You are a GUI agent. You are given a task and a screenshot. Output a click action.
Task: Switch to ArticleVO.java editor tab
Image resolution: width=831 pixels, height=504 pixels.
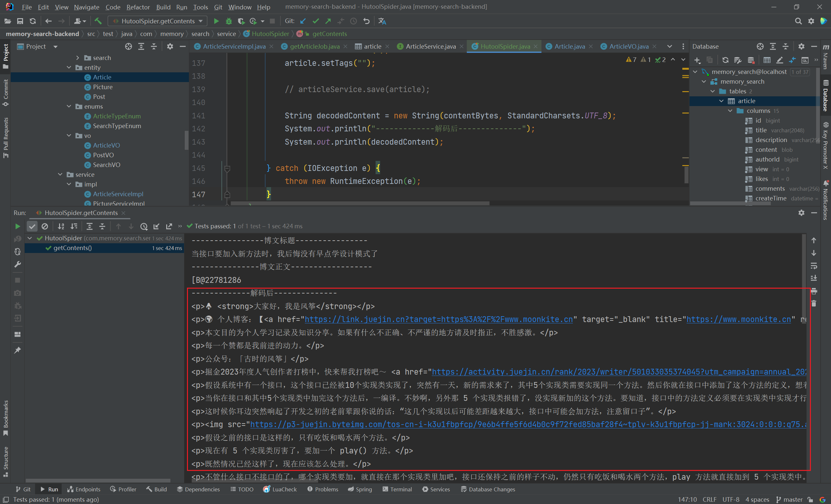(629, 46)
